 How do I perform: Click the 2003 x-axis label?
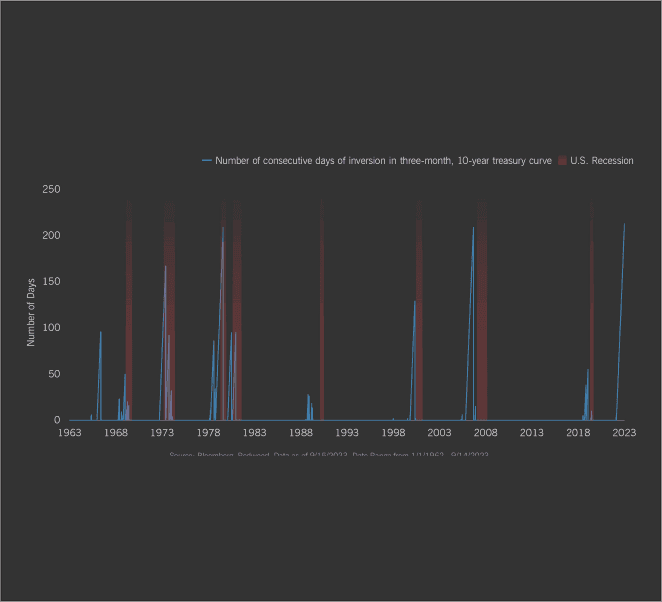[x=440, y=433]
